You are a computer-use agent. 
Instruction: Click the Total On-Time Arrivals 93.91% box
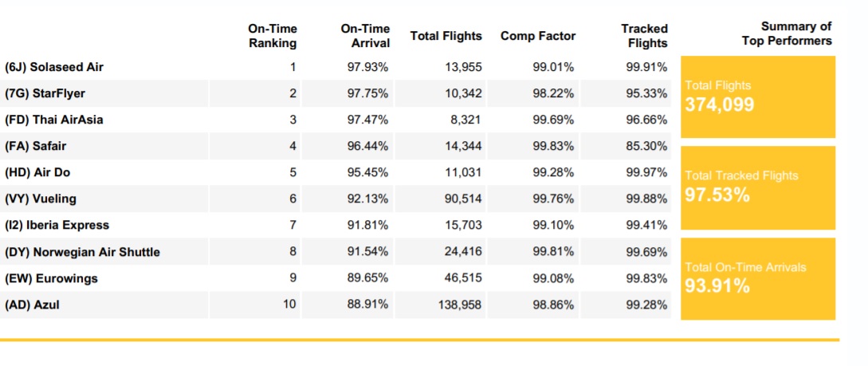click(757, 278)
